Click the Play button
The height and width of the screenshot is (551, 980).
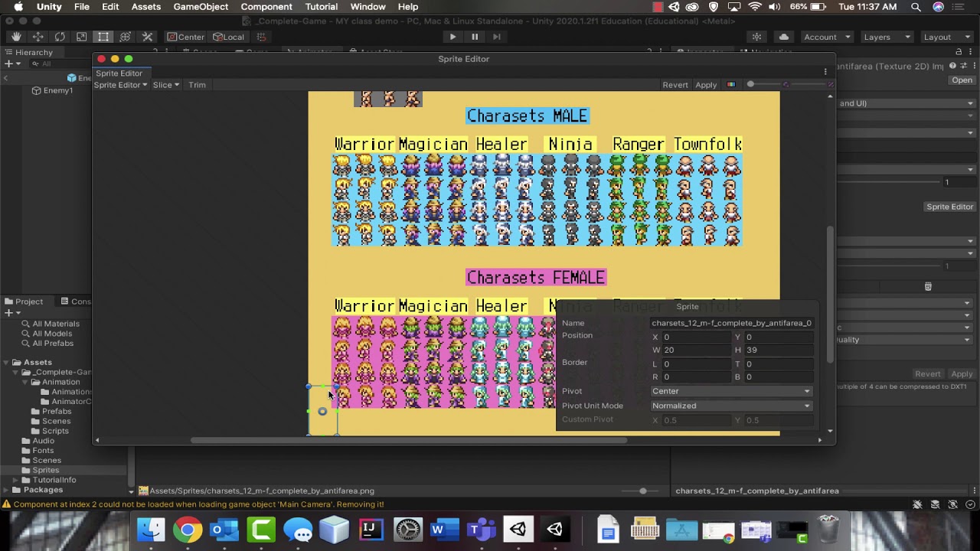coord(452,37)
